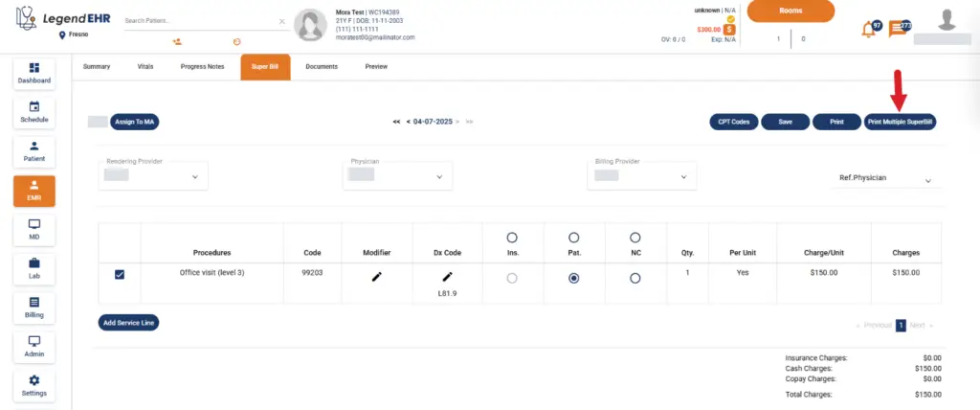980x410 pixels.
Task: Click the Print Multiple SuperBill button
Action: pyautogui.click(x=900, y=122)
